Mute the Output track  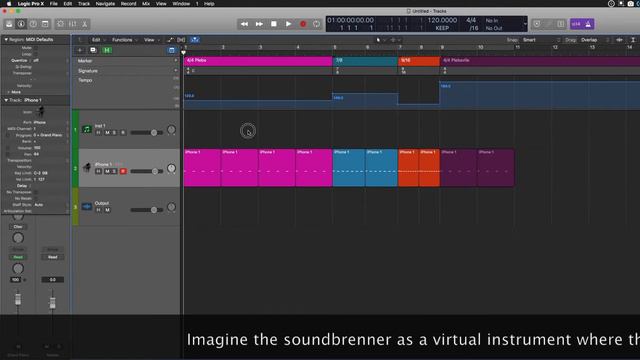(x=107, y=210)
